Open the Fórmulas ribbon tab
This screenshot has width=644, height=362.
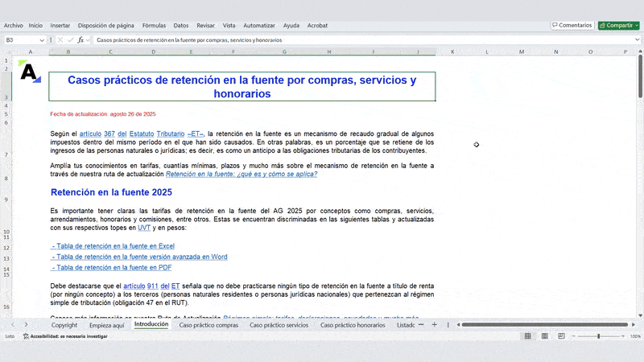(154, 25)
